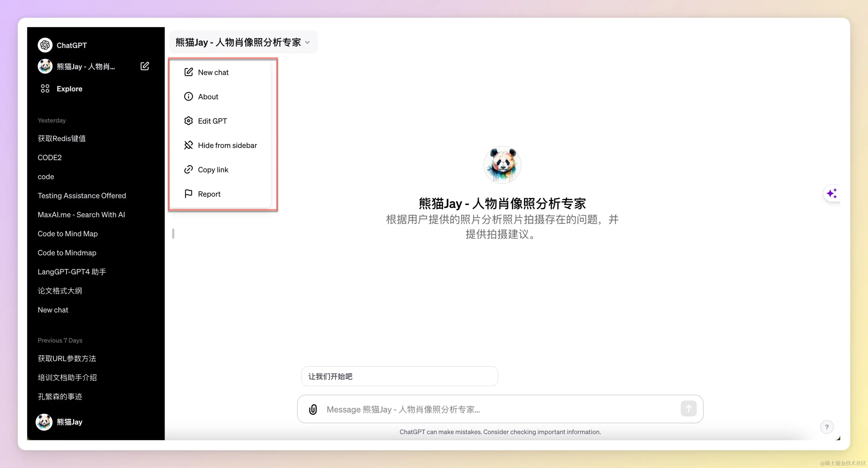Screen dimensions: 868x468
Task: Click the new chat pencil icon in sidebar
Action: [145, 66]
